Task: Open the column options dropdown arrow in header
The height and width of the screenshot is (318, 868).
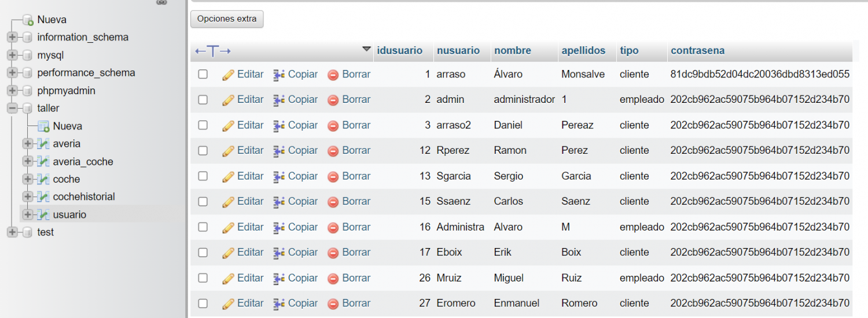Action: click(366, 50)
